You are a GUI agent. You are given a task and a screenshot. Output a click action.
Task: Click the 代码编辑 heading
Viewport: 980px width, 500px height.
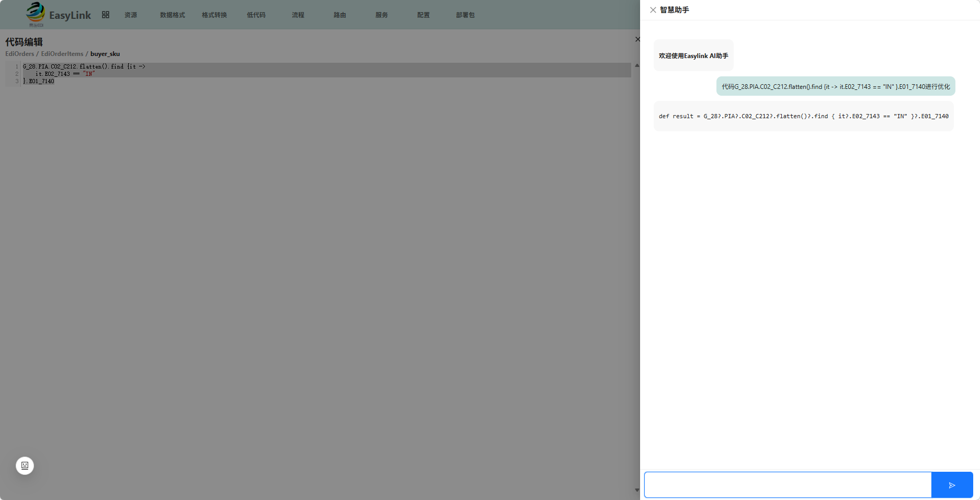(24, 42)
